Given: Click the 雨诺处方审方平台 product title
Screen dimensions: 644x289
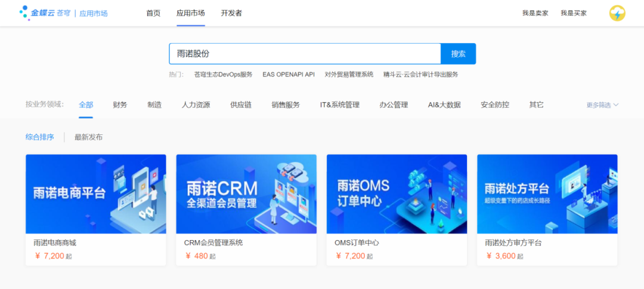Looking at the screenshot, I should (x=513, y=243).
